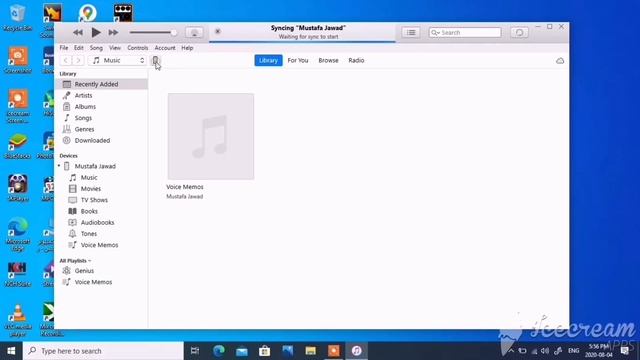Launch Microsoft Edge from the taskbar
Screen dimensions: 640x360
tap(219, 351)
